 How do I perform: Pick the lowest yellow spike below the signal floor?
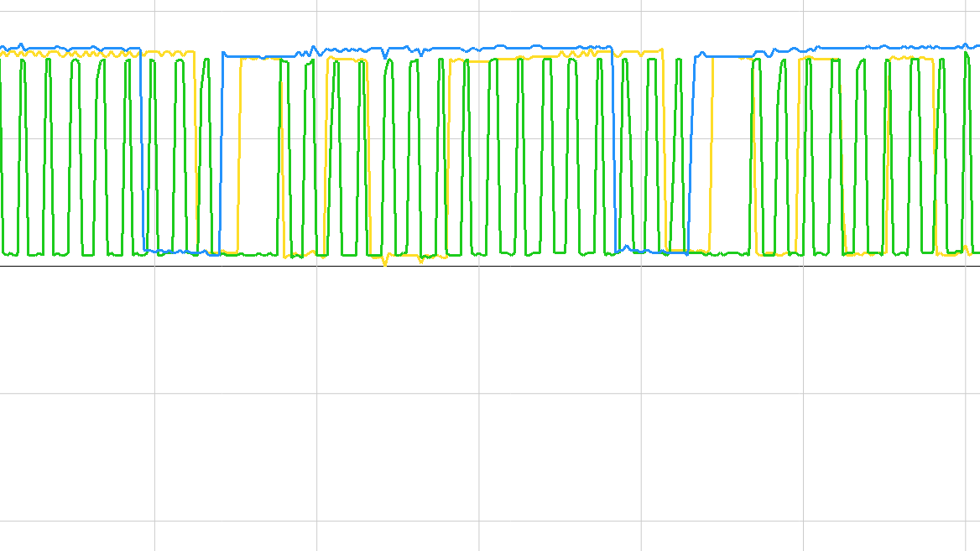tap(385, 263)
